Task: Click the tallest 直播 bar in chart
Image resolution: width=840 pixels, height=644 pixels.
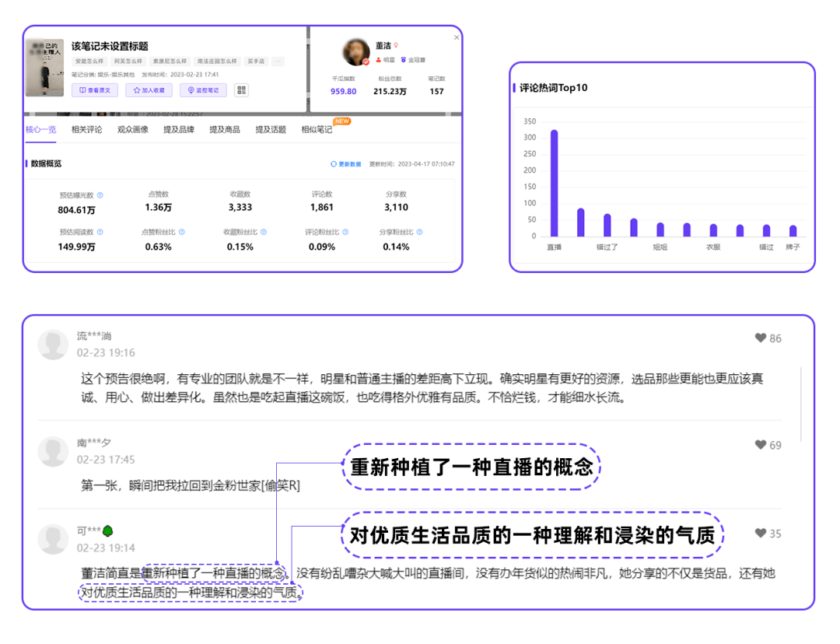Action: (x=554, y=183)
